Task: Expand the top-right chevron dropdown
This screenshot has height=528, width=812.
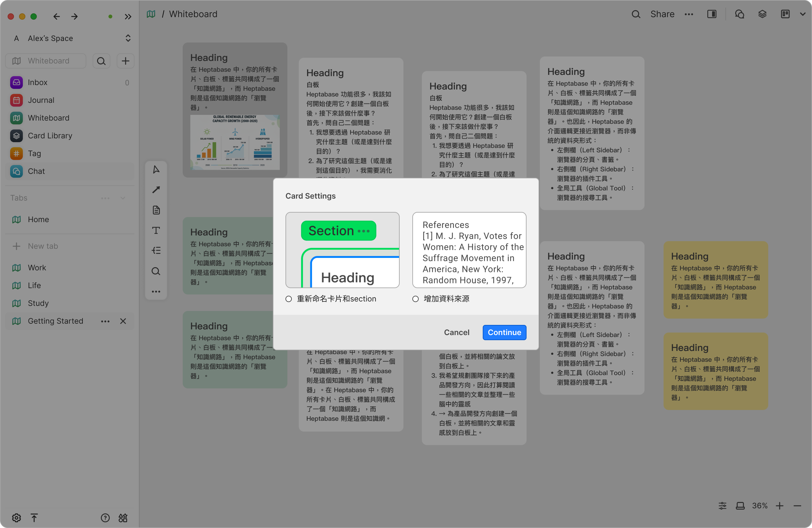Action: pyautogui.click(x=802, y=14)
